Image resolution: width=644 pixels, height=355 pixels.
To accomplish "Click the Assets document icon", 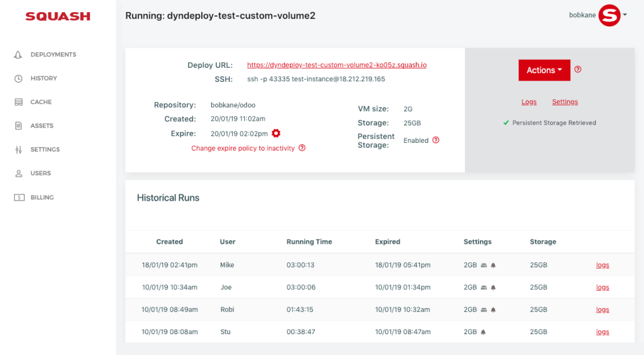I will [x=19, y=125].
